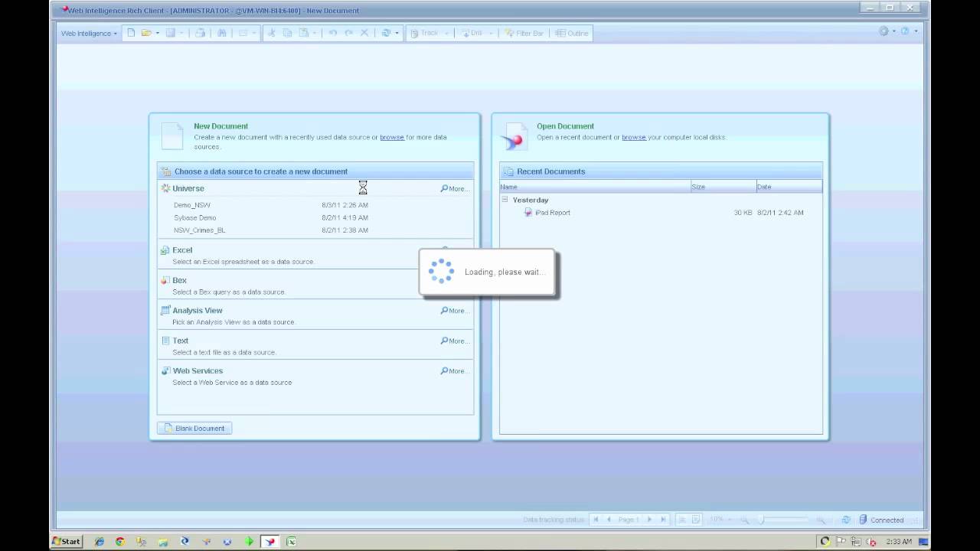Click the Refresh data toolbar icon

click(x=387, y=33)
